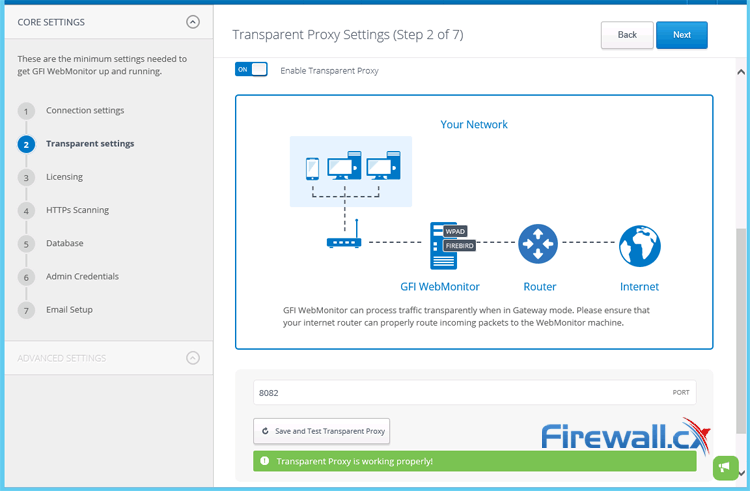The height and width of the screenshot is (491, 750).
Task: Click the vertical scrollbar thumb
Action: point(741,331)
